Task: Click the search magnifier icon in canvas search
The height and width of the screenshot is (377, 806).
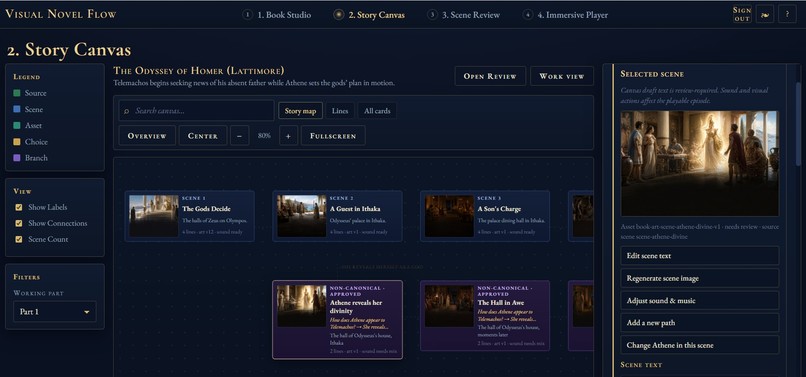Action: (126, 111)
